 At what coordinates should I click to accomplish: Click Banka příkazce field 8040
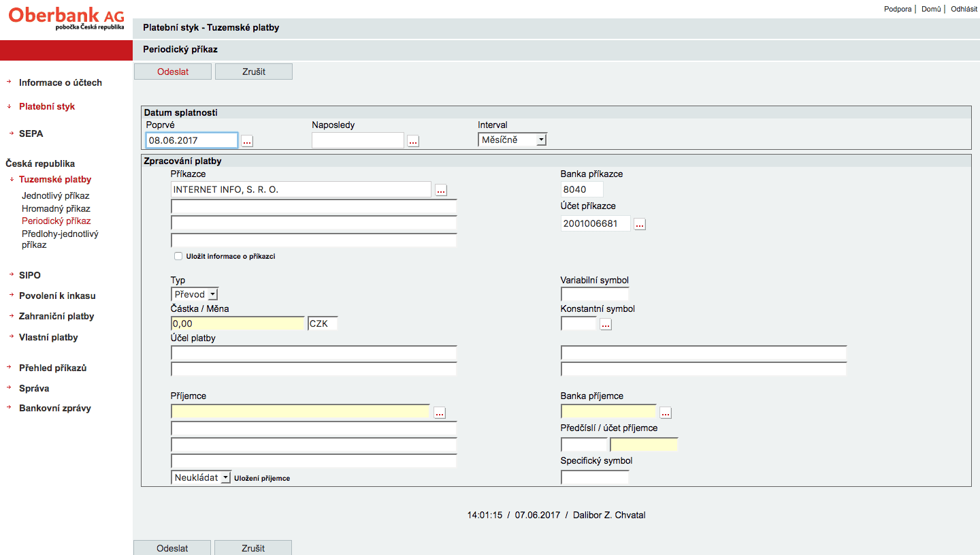click(582, 189)
